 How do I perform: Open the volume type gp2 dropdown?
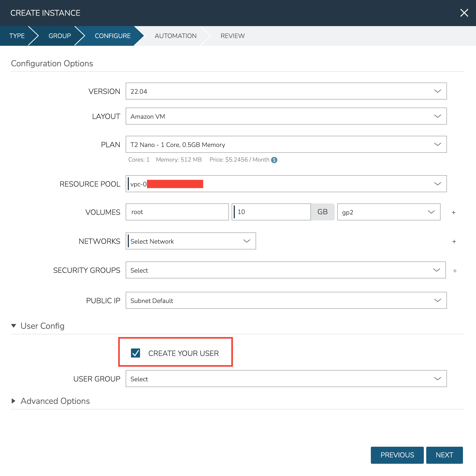pyautogui.click(x=388, y=212)
